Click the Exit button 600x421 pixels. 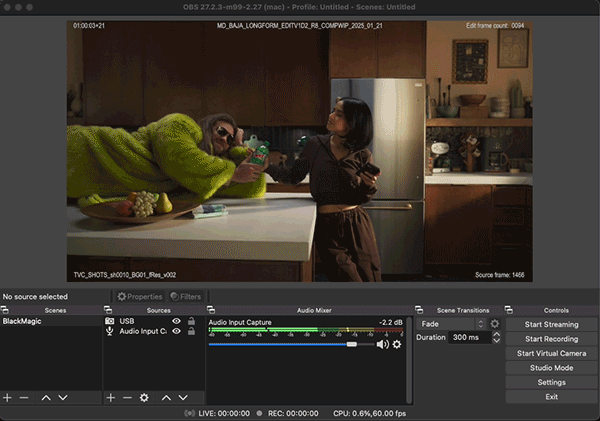tap(551, 397)
